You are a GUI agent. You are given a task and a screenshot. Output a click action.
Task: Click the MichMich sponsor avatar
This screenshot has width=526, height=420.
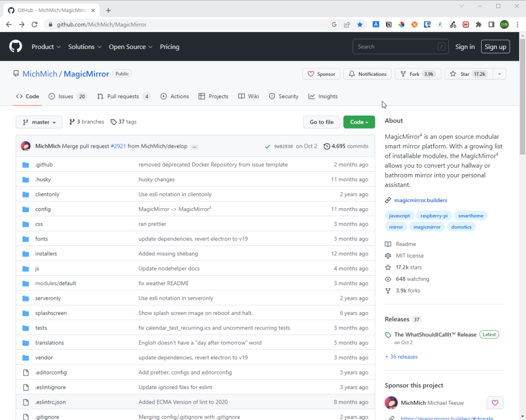point(391,403)
